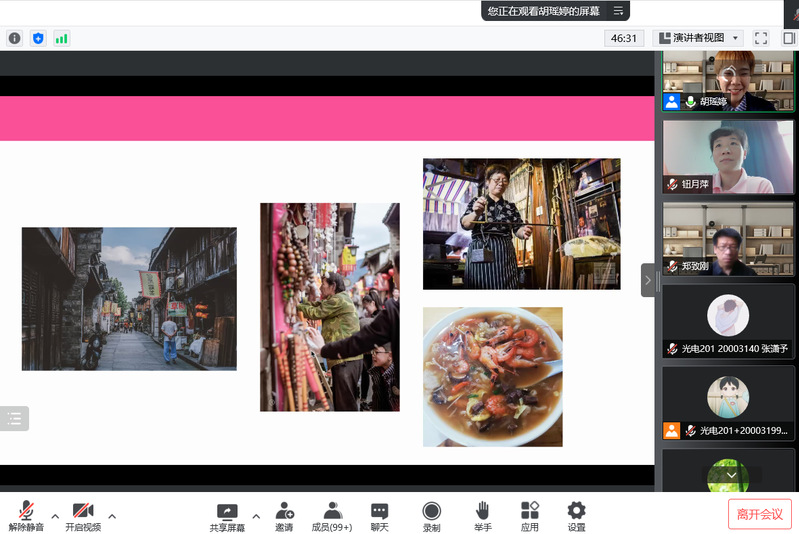This screenshot has height=534, width=799.
Task: Click the 离开会议 leave meeting button
Action: (x=759, y=514)
